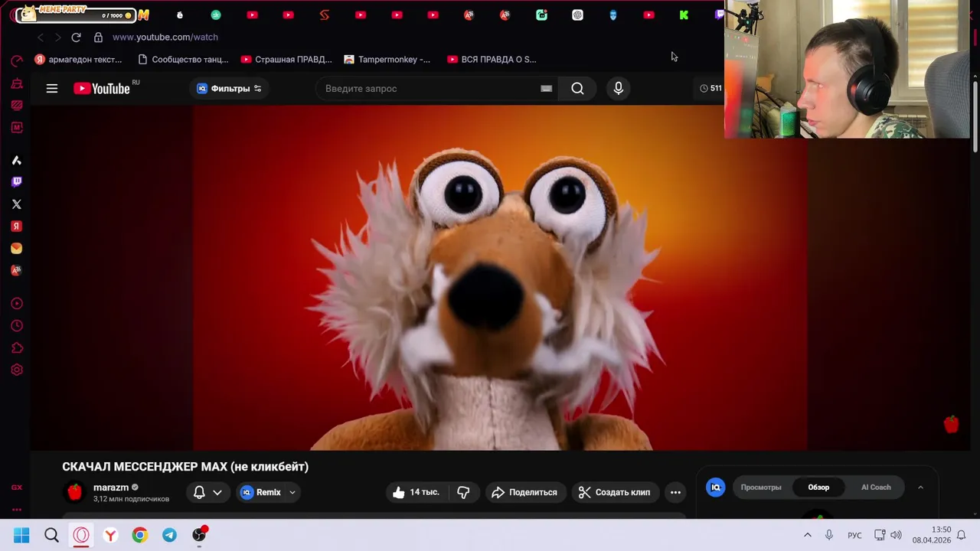
Task: Open Twitch in the Opera sidebar
Action: point(17,182)
